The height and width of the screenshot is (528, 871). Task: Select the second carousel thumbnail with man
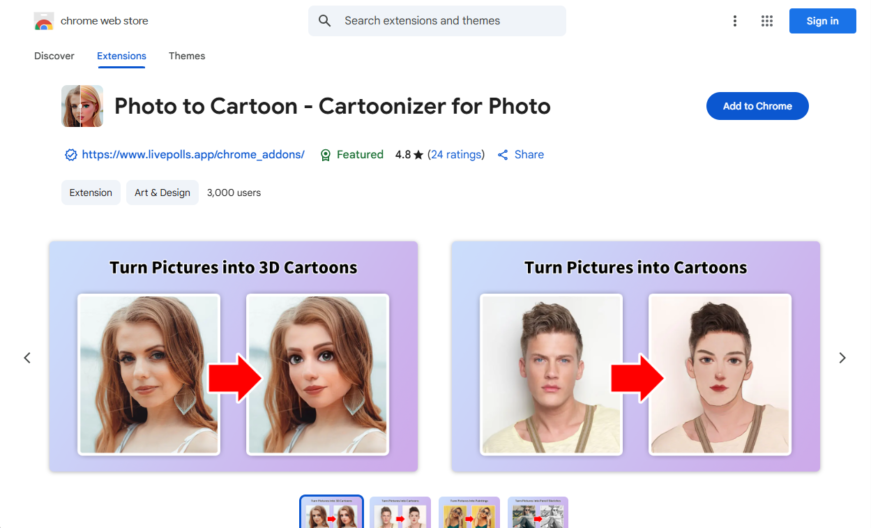[400, 512]
